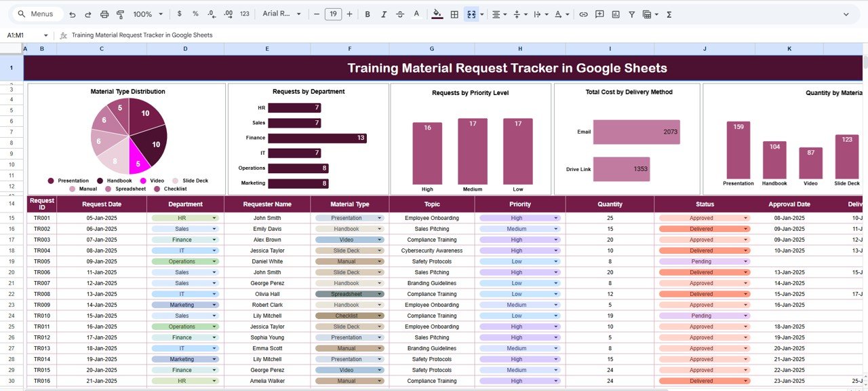Toggle bold formatting
The width and height of the screenshot is (868, 391).
tap(368, 14)
